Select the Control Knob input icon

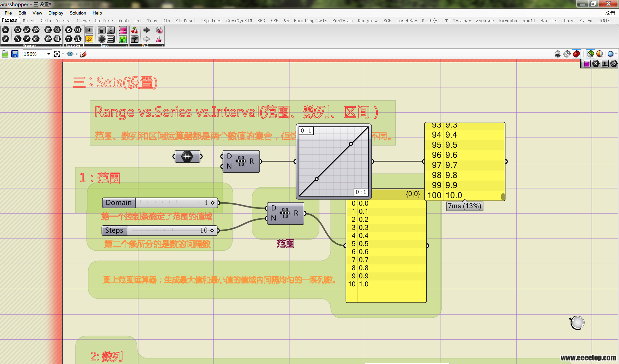pyautogui.click(x=102, y=39)
